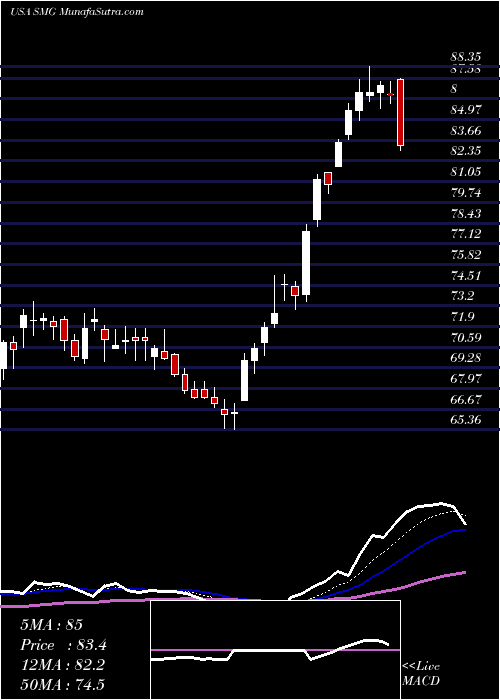
Task: Click the '50MA : 74.5' readout
Action: pyautogui.click(x=62, y=685)
